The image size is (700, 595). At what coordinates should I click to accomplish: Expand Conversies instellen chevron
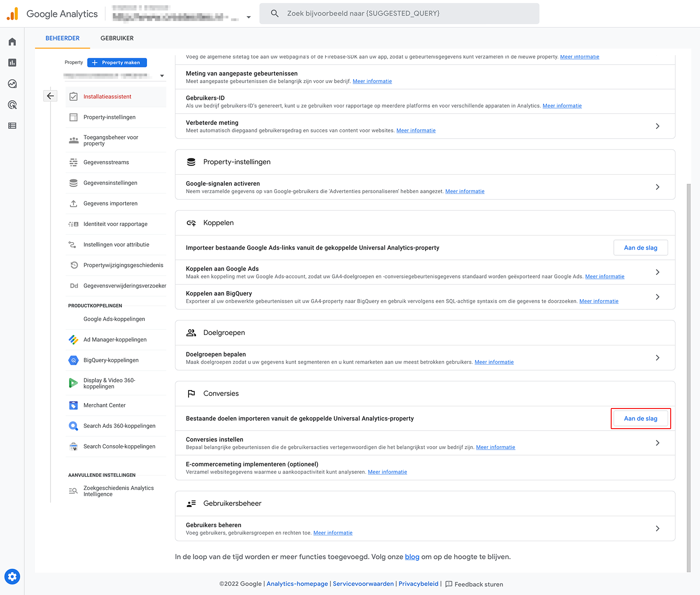658,443
